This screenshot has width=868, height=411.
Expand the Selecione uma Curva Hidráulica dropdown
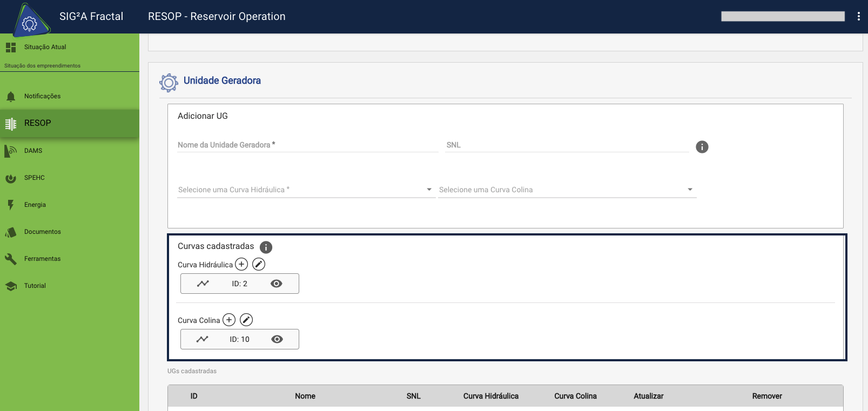coord(306,190)
